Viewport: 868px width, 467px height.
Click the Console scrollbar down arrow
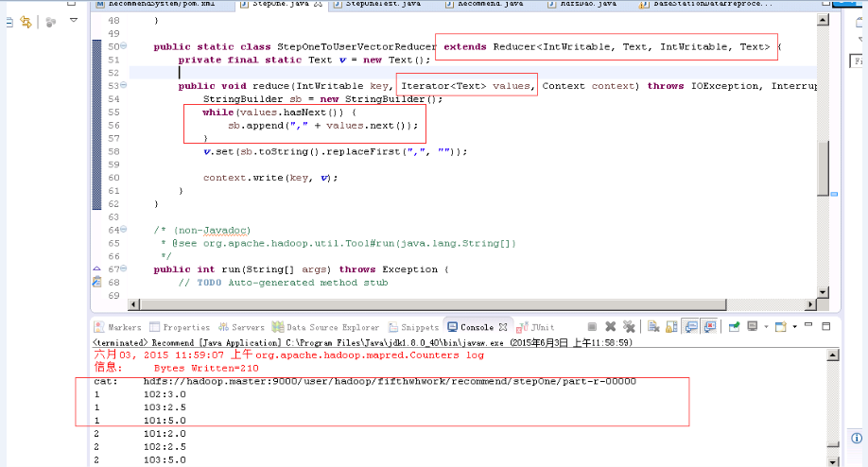pos(833,462)
